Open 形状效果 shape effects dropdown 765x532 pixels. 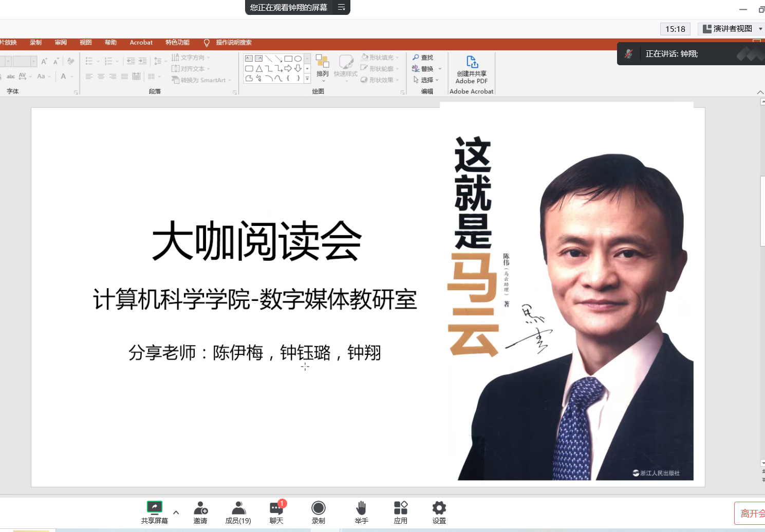[380, 80]
